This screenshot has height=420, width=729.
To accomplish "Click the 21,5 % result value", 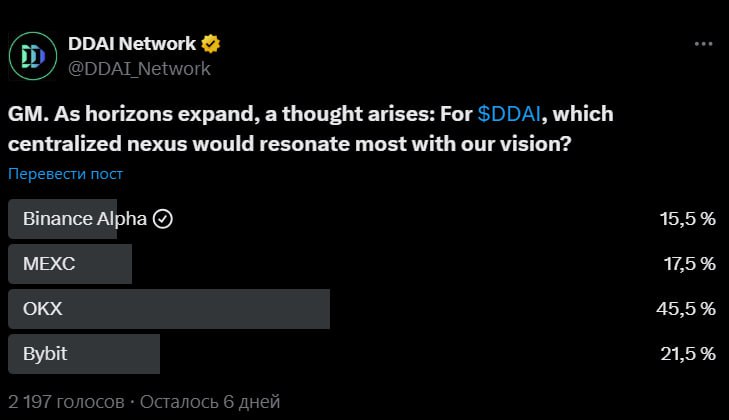I will point(688,354).
